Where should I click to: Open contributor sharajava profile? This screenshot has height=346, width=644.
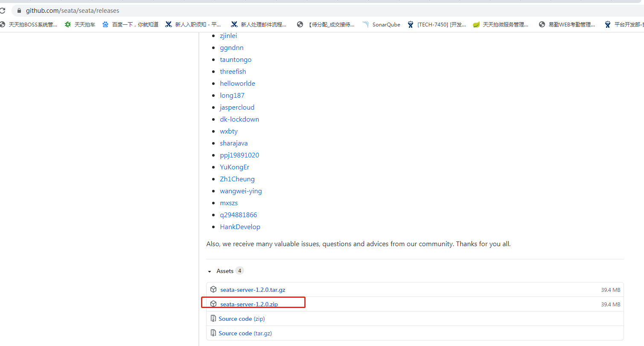[234, 143]
